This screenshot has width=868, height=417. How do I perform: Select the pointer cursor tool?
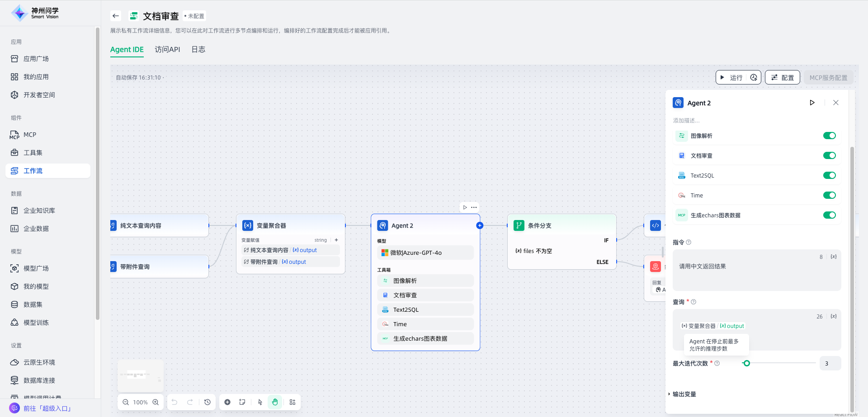(x=260, y=402)
